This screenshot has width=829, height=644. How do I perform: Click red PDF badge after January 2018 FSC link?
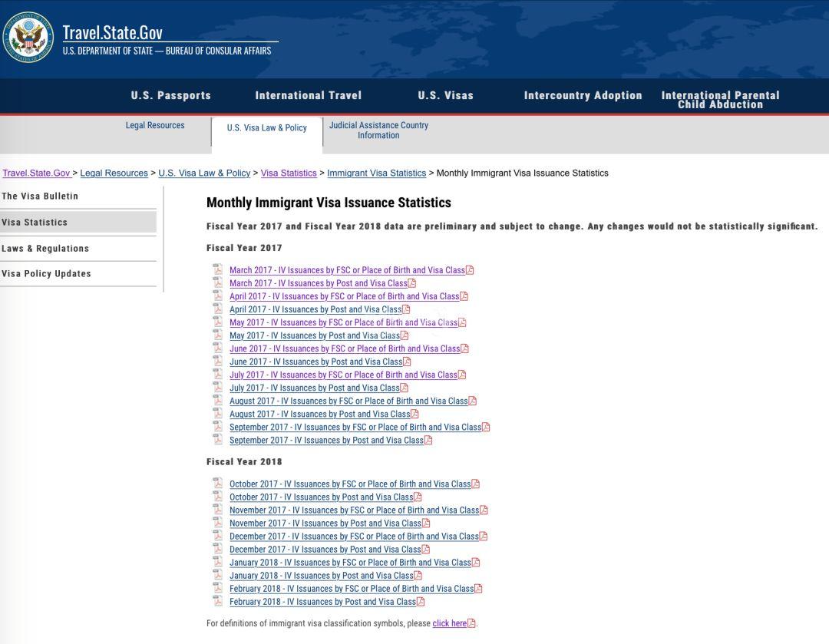[476, 562]
